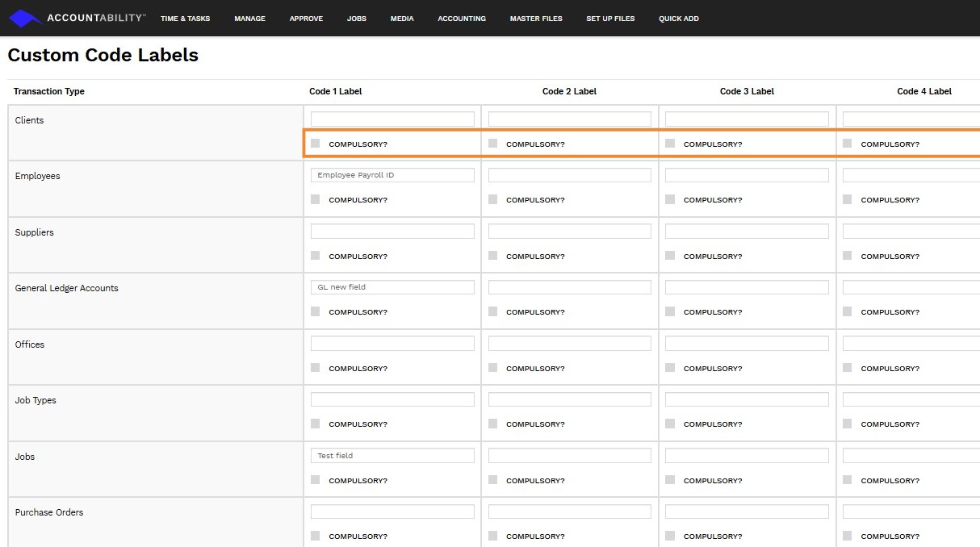Focus the Clients Code 2 Label input
This screenshot has width=980, height=547.
click(x=570, y=119)
